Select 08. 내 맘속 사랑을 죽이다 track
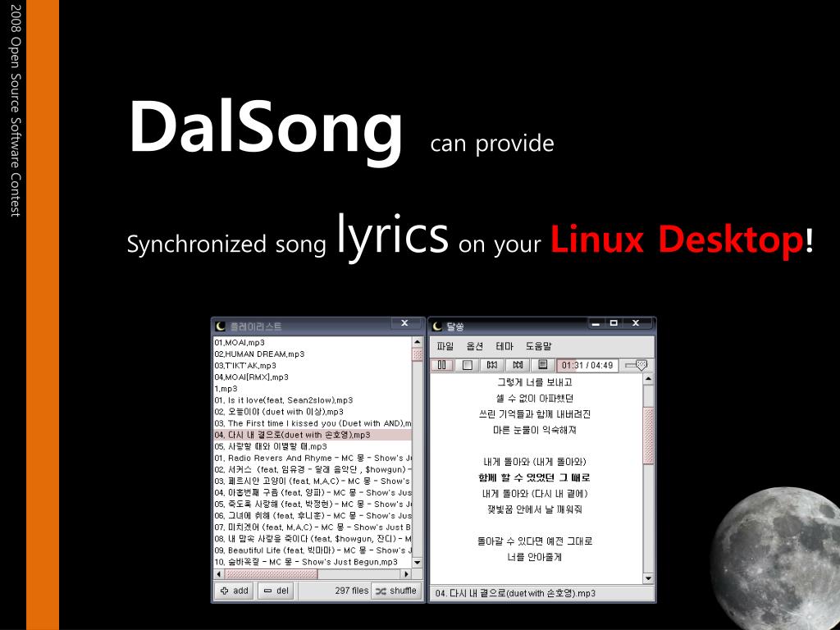840x630 pixels. [313, 538]
